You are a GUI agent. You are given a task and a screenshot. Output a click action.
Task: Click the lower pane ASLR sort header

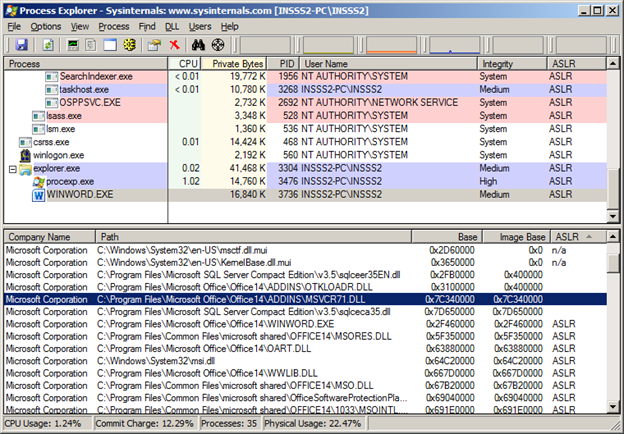pos(568,236)
